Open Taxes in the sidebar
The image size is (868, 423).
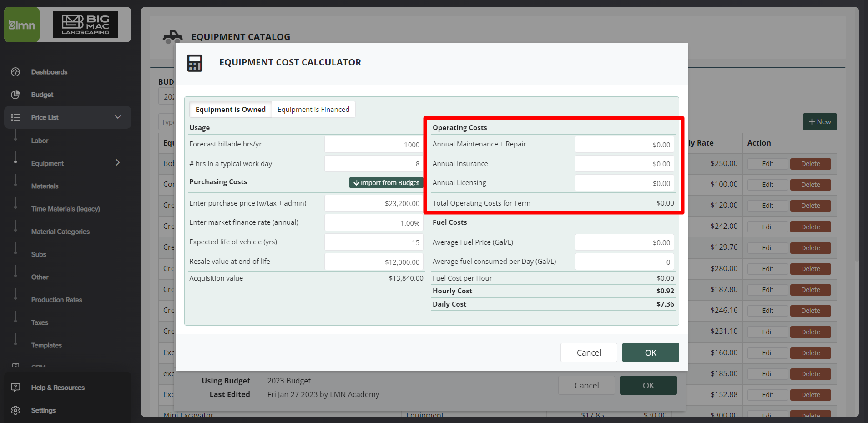[x=40, y=322]
